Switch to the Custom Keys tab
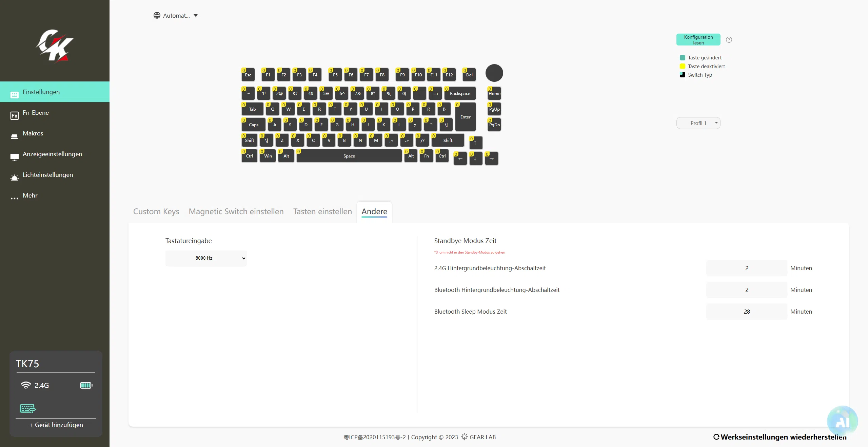Screen dimensions: 868x447 (x=156, y=211)
